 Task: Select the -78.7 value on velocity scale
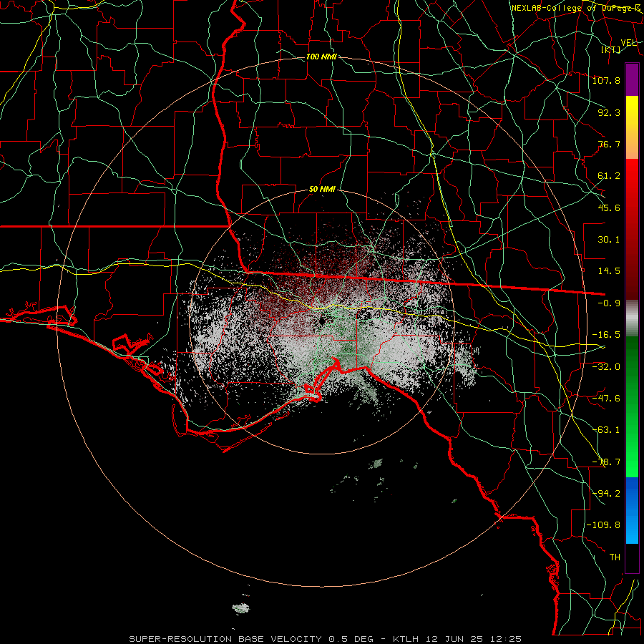pyautogui.click(x=606, y=462)
